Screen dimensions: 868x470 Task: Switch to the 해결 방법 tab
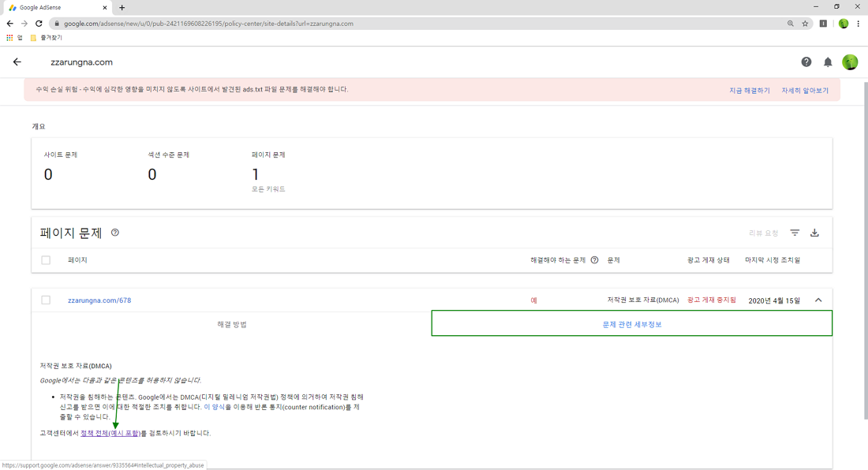coord(232,325)
